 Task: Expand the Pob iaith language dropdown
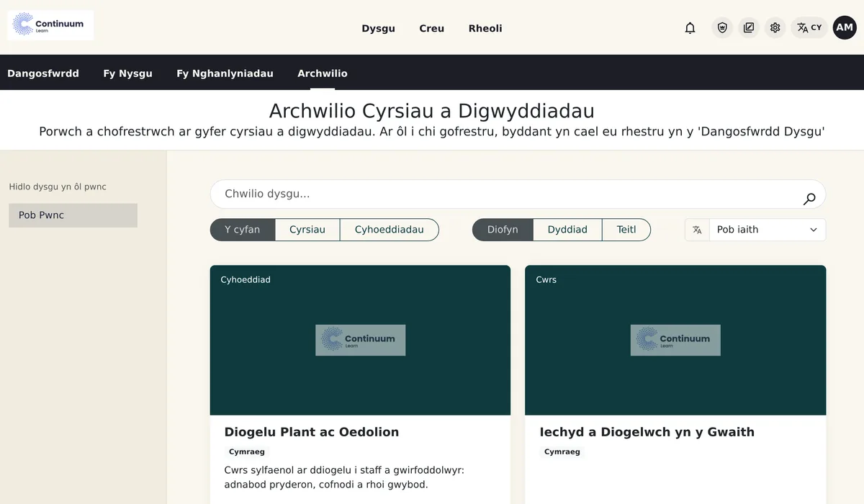[768, 230]
